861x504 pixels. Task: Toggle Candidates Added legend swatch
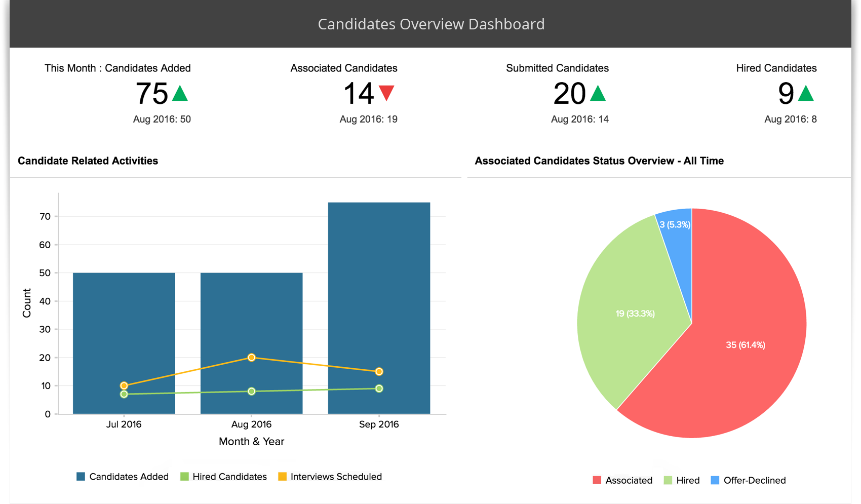point(81,477)
